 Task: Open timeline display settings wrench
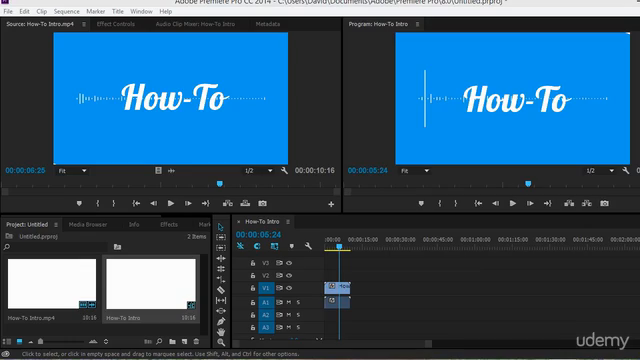point(308,246)
